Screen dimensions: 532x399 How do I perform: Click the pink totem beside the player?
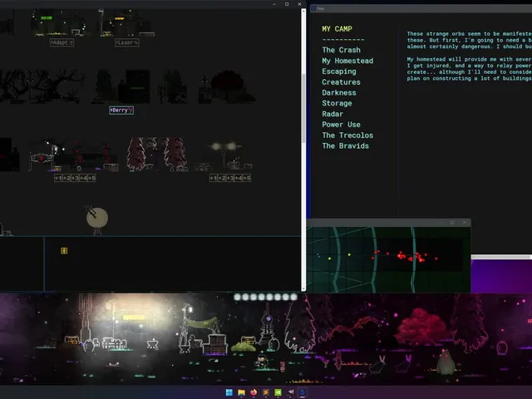pyautogui.click(x=283, y=367)
